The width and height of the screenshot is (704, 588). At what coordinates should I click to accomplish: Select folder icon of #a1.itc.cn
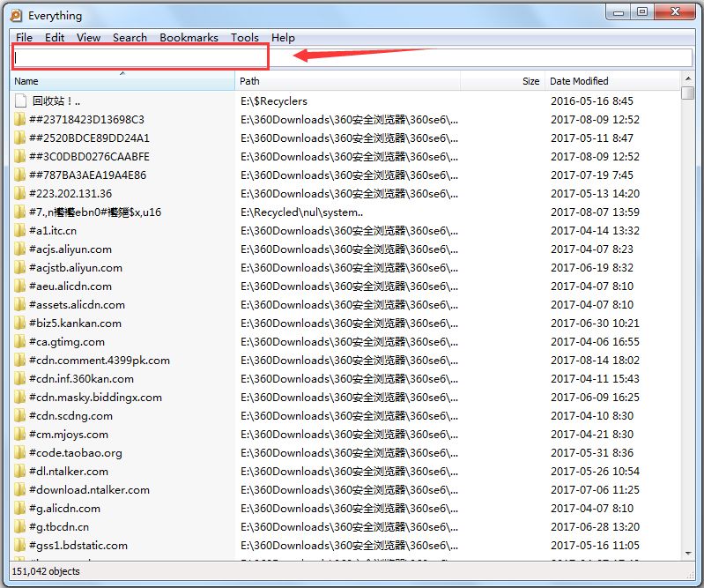(x=19, y=230)
